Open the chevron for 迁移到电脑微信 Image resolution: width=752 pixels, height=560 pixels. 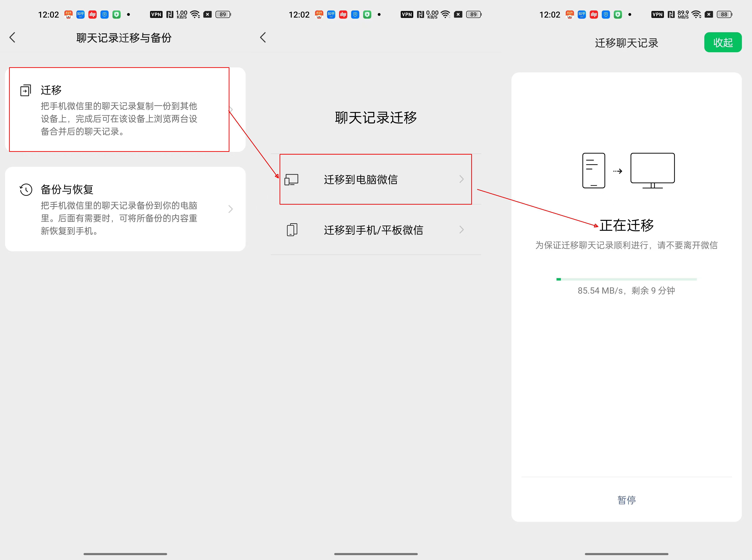pos(461,179)
